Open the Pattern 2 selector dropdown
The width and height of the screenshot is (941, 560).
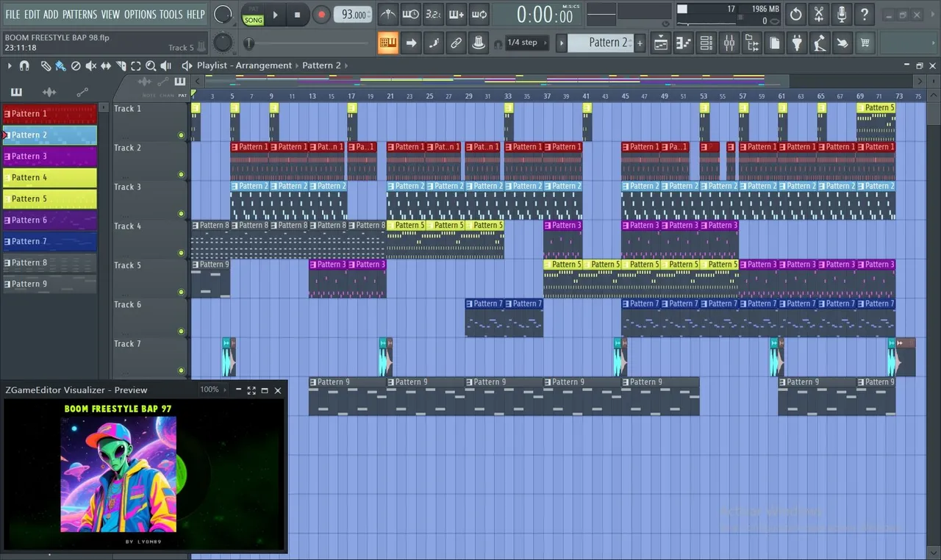coord(599,43)
